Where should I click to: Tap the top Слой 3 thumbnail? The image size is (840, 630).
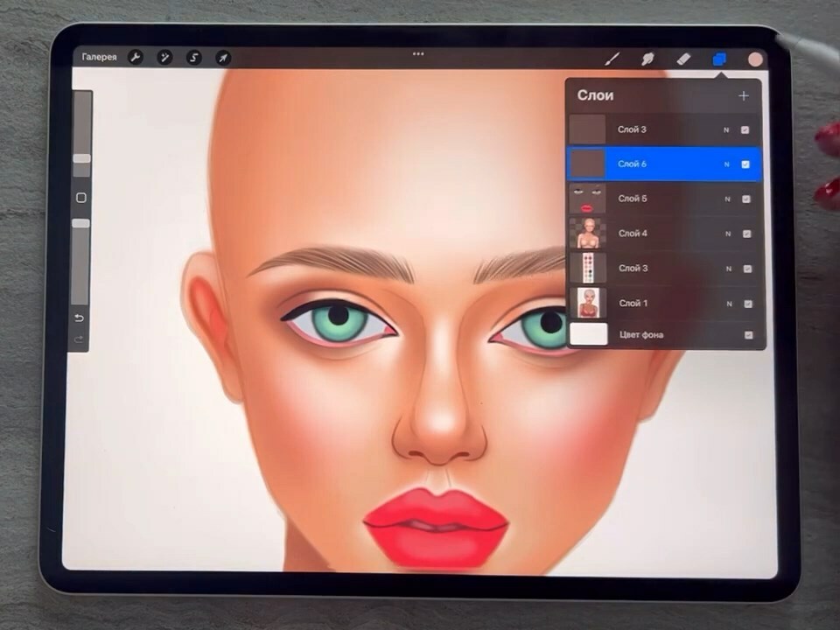587,129
